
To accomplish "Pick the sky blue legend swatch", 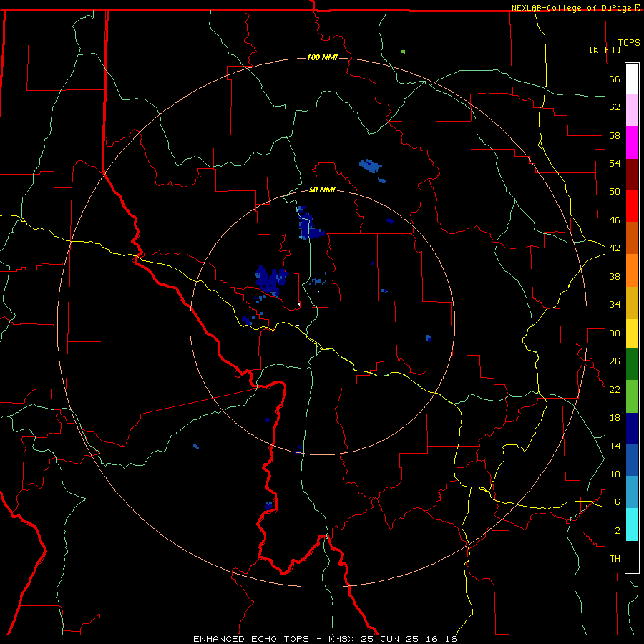I will (632, 492).
